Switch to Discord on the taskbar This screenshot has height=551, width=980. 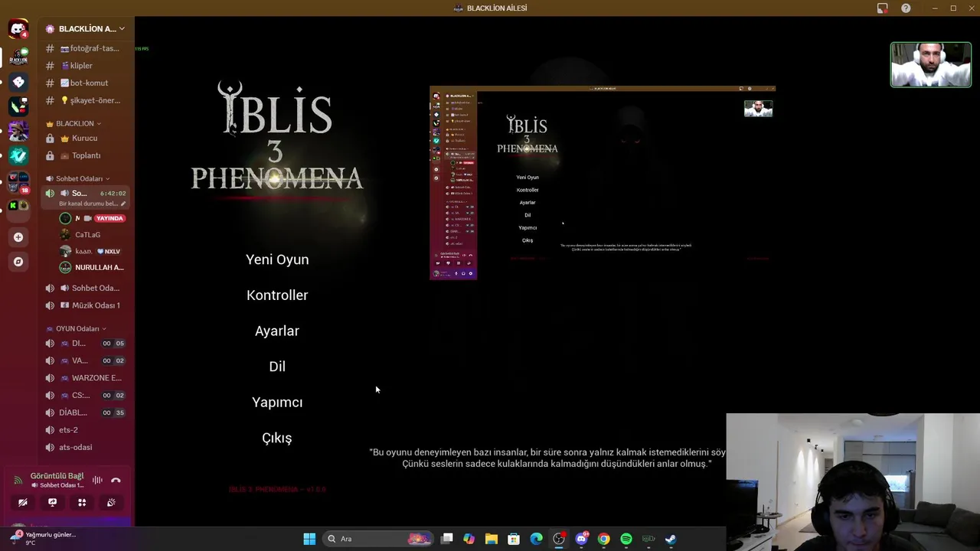point(582,539)
